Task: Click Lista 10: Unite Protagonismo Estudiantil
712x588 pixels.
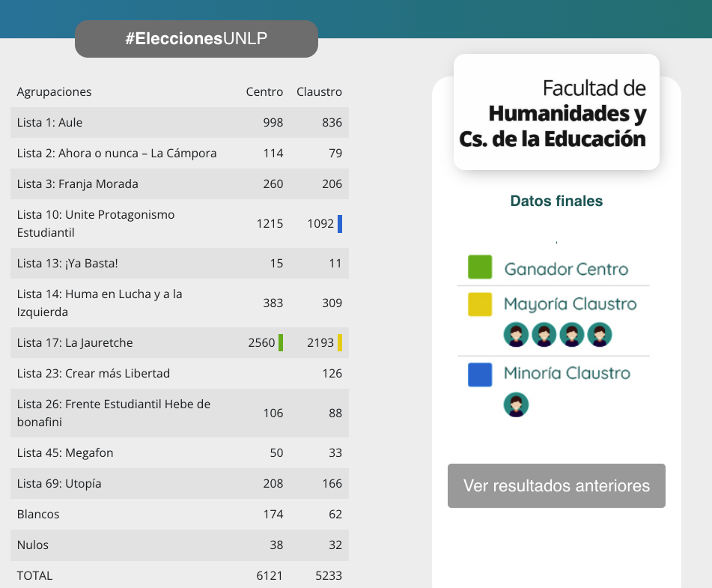Action: (x=95, y=224)
